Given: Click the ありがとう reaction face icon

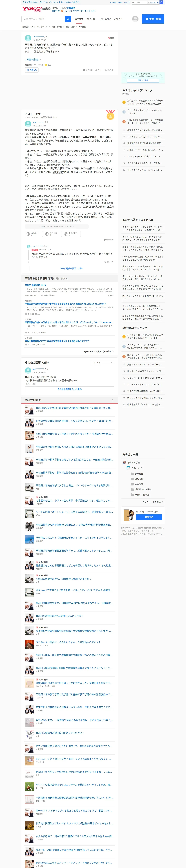Looking at the screenshot, I should click(66, 234).
